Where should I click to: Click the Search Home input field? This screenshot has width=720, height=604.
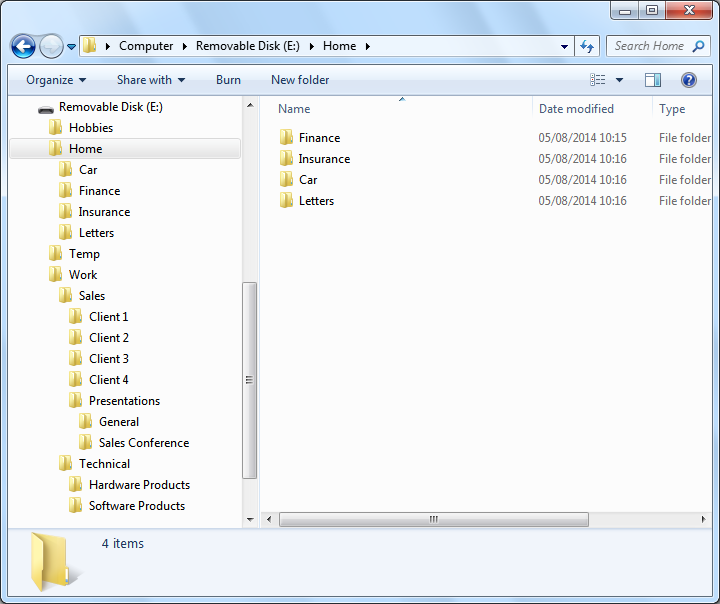[x=650, y=46]
